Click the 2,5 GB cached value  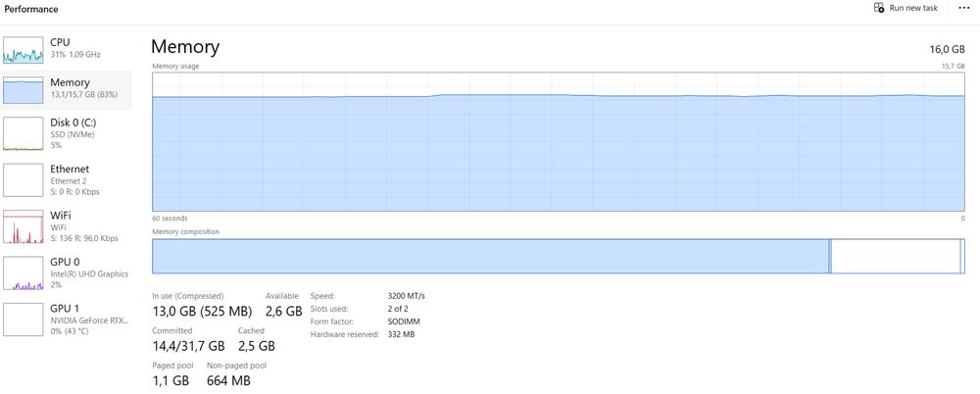[256, 346]
